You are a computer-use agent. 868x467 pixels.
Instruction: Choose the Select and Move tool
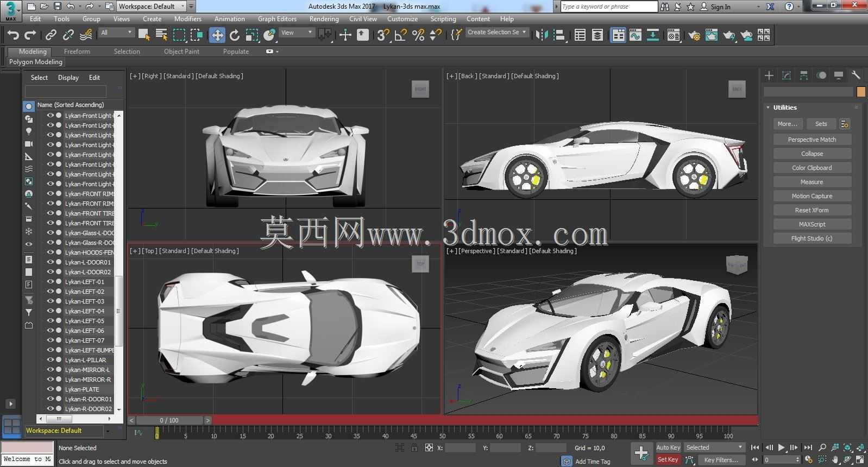[x=217, y=35]
